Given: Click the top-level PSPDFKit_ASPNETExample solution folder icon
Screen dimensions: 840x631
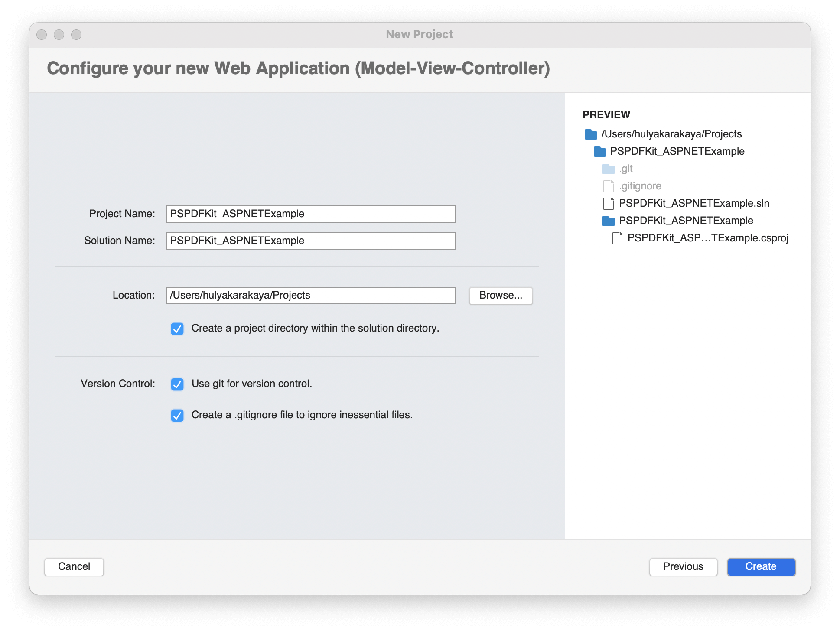Looking at the screenshot, I should pos(599,152).
